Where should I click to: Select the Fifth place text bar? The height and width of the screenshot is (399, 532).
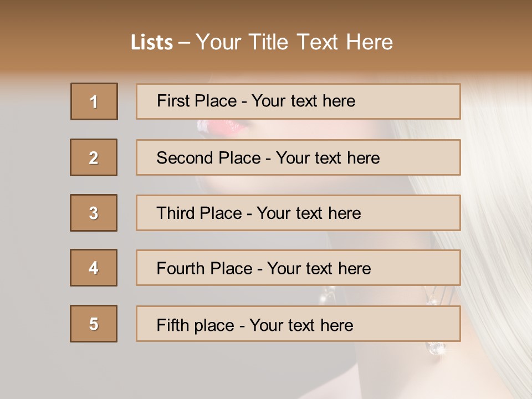[298, 324]
